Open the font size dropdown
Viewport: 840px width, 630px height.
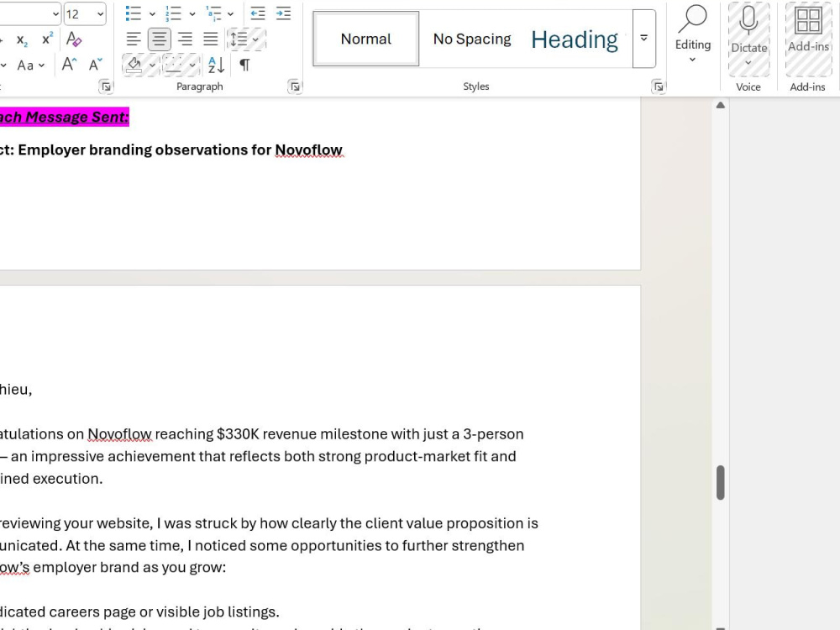100,14
